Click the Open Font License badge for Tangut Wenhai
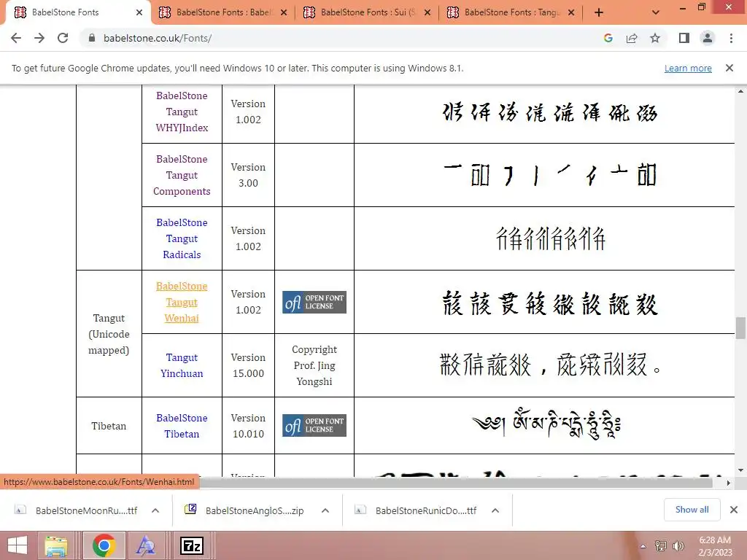 point(314,302)
